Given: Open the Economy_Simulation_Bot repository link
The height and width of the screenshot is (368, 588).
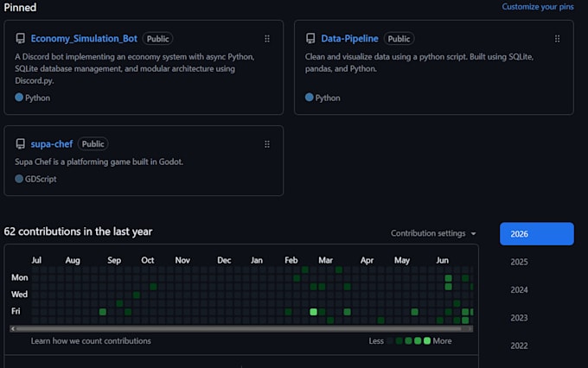Looking at the screenshot, I should 84,39.
